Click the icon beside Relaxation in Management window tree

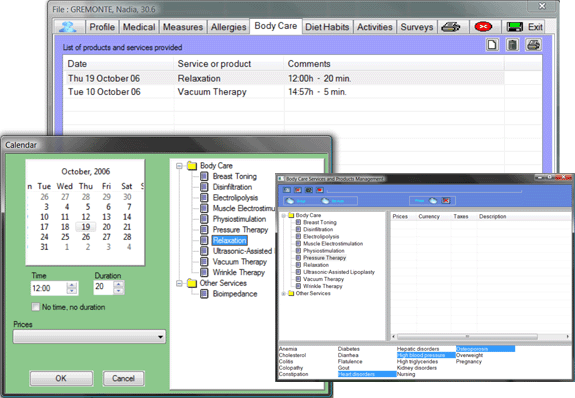click(x=299, y=265)
